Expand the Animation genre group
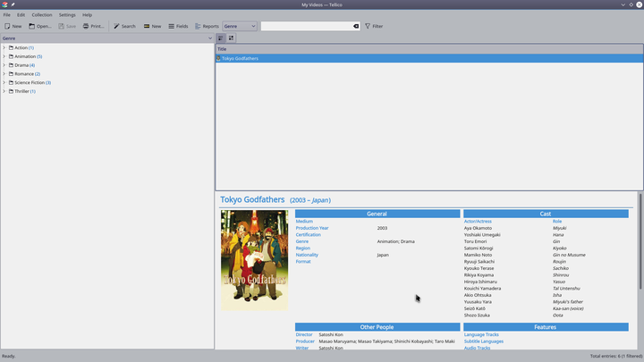This screenshot has width=644, height=362. [4, 56]
